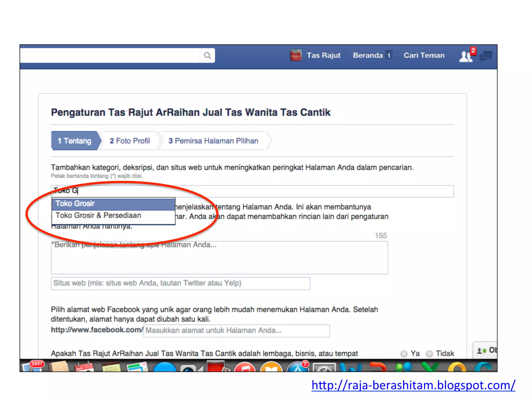The width and height of the screenshot is (532, 399).
Task: Click the search magnifier icon
Action: (207, 56)
